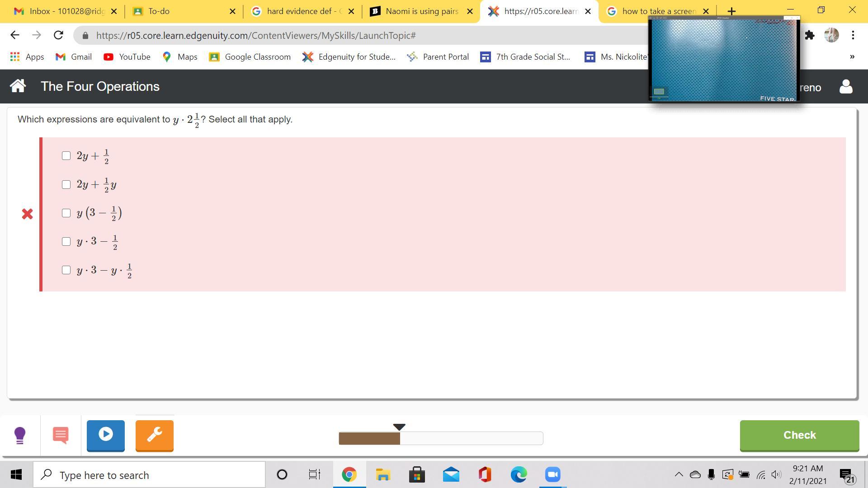Check the y·3 − y·1/2 option

pos(66,270)
